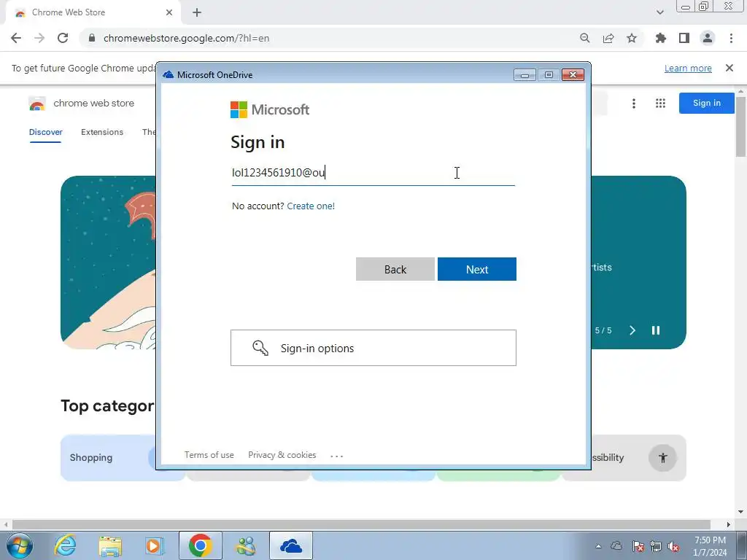The height and width of the screenshot is (560, 747).
Task: Switch to the Discover tab
Action: click(x=46, y=132)
